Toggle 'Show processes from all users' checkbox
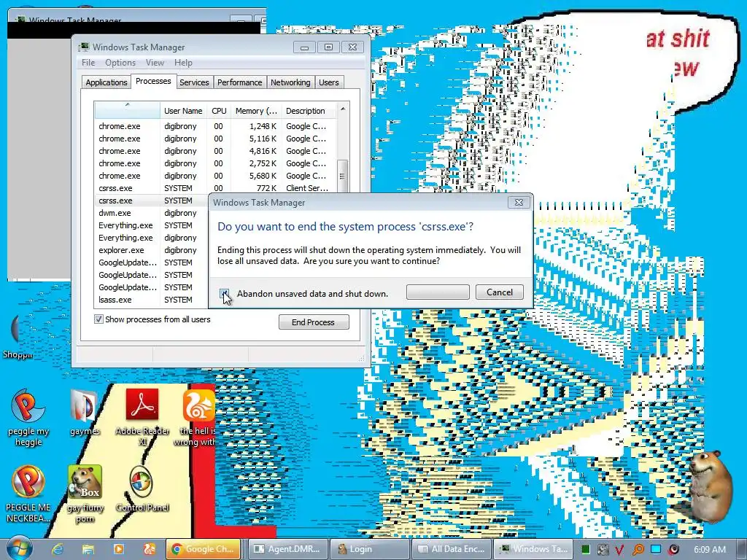The height and width of the screenshot is (560, 747). (98, 319)
